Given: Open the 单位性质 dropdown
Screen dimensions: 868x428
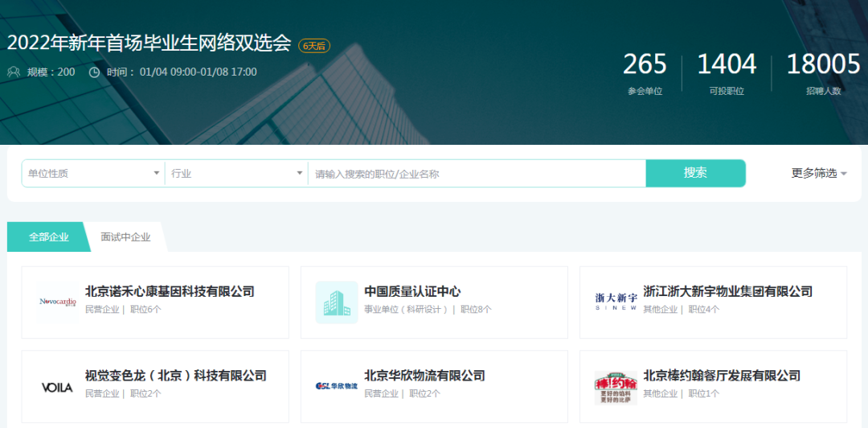Looking at the screenshot, I should point(92,173).
